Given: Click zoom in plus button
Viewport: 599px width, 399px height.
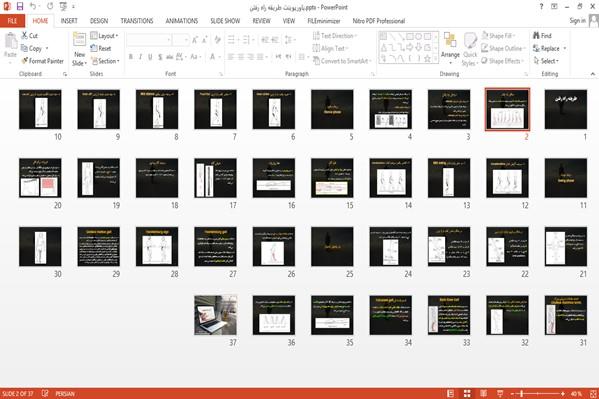Looking at the screenshot, I should click(x=563, y=394).
